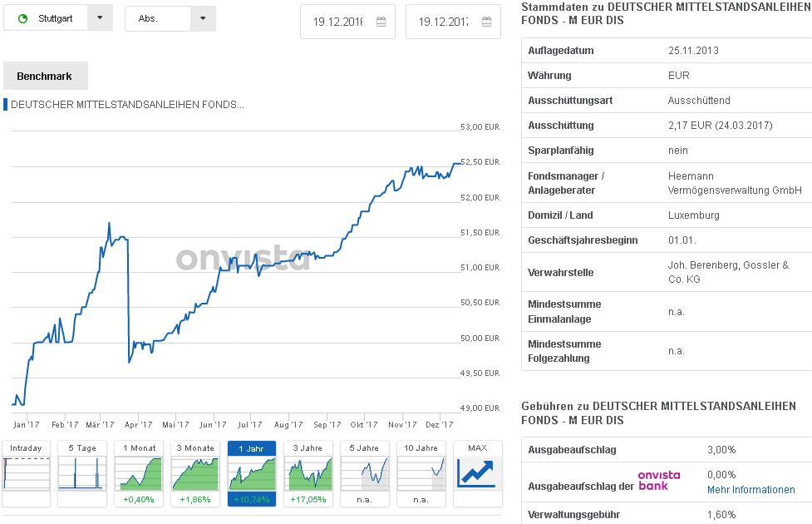The image size is (812, 524).
Task: Switch to the 3 Monate time range
Action: click(195, 447)
